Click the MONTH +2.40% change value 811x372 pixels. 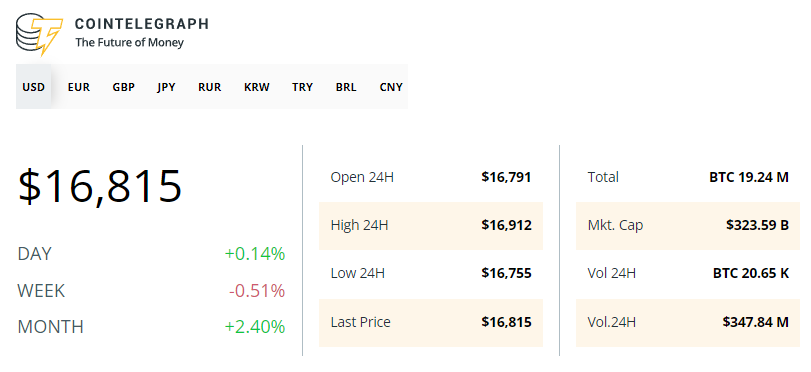[x=254, y=327]
